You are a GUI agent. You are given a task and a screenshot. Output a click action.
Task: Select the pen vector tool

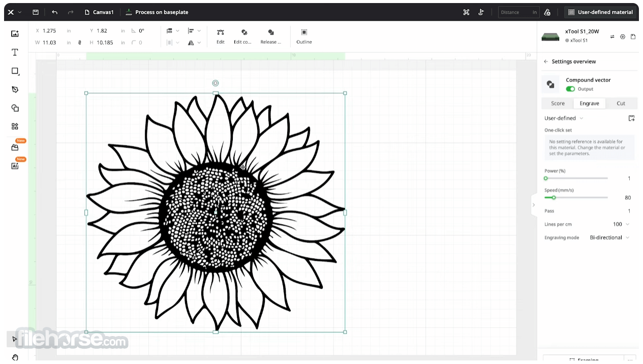pos(15,89)
